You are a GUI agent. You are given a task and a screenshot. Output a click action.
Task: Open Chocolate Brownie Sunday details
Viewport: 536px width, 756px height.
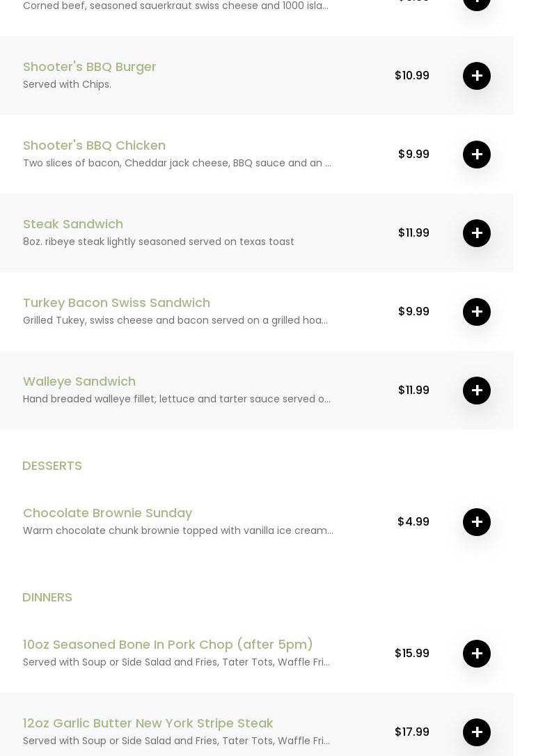pos(107,513)
